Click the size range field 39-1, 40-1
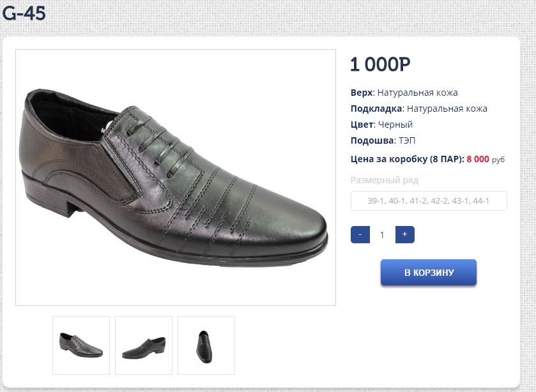Image resolution: width=536 pixels, height=392 pixels. click(429, 201)
